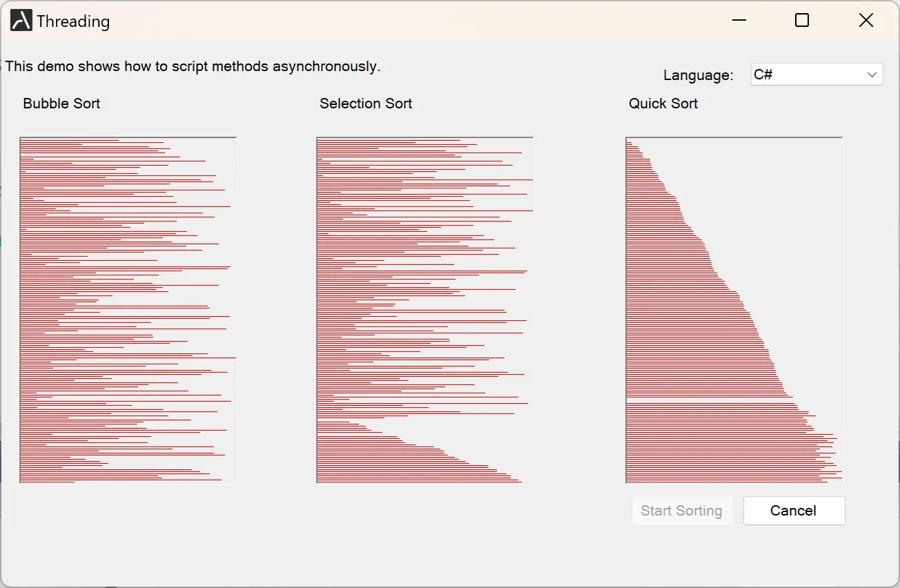Screen dimensions: 900x588
Task: Click the Bubble Sort visualization panel
Action: coord(128,309)
